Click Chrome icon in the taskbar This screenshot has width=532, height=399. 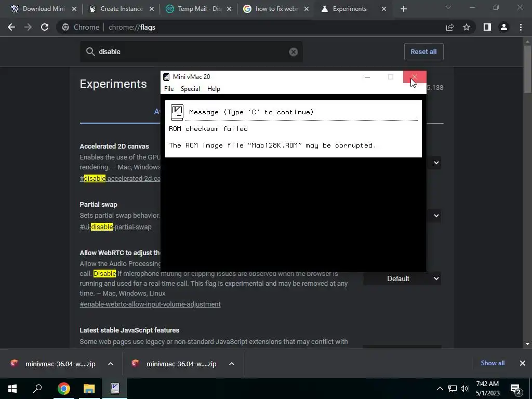(x=63, y=389)
